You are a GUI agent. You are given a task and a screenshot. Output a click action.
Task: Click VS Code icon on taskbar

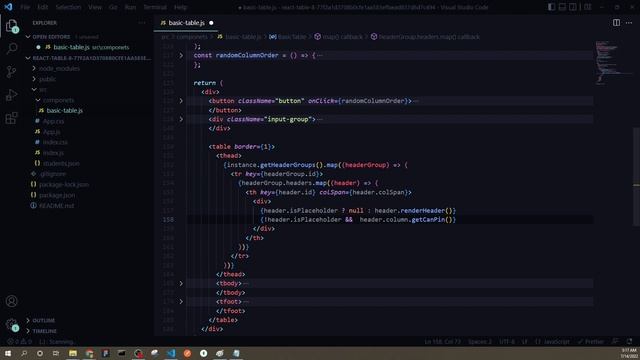pos(171,353)
